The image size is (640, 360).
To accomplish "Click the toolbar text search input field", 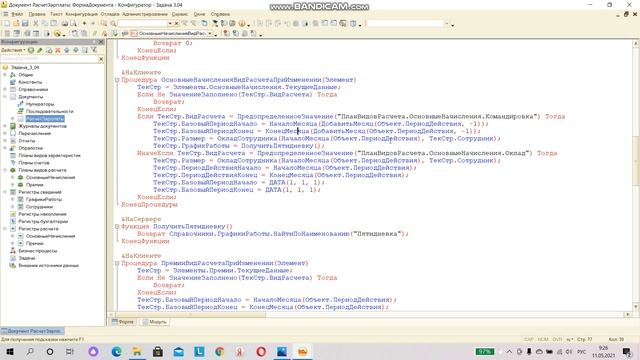I will point(143,24).
